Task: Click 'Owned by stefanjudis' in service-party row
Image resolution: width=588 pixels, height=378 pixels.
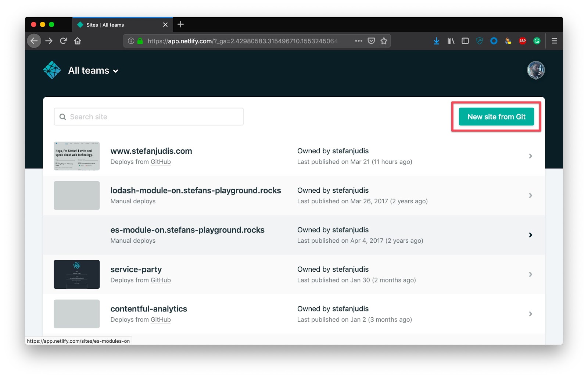Action: pos(333,269)
